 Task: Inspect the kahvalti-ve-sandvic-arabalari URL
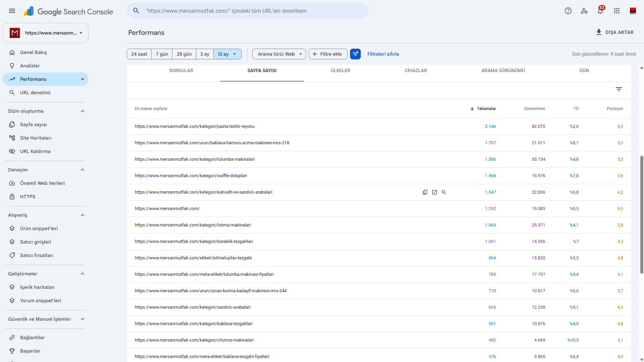click(444, 192)
